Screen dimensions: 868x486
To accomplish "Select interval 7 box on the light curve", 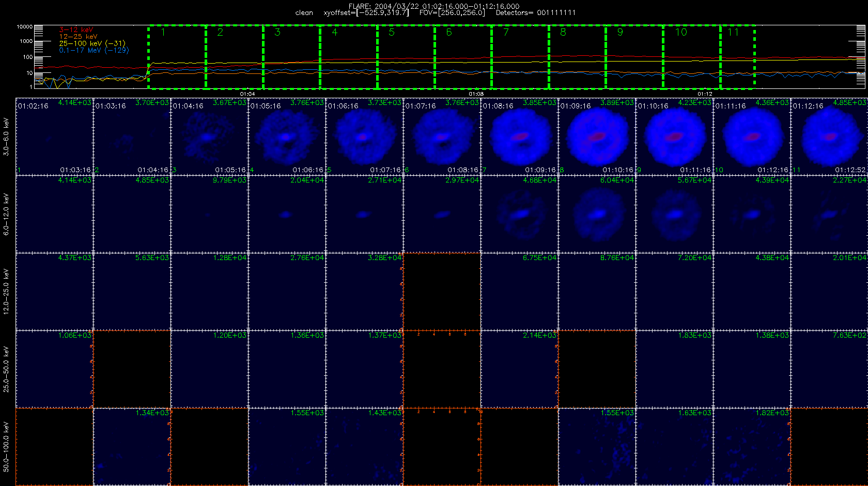I will click(520, 56).
